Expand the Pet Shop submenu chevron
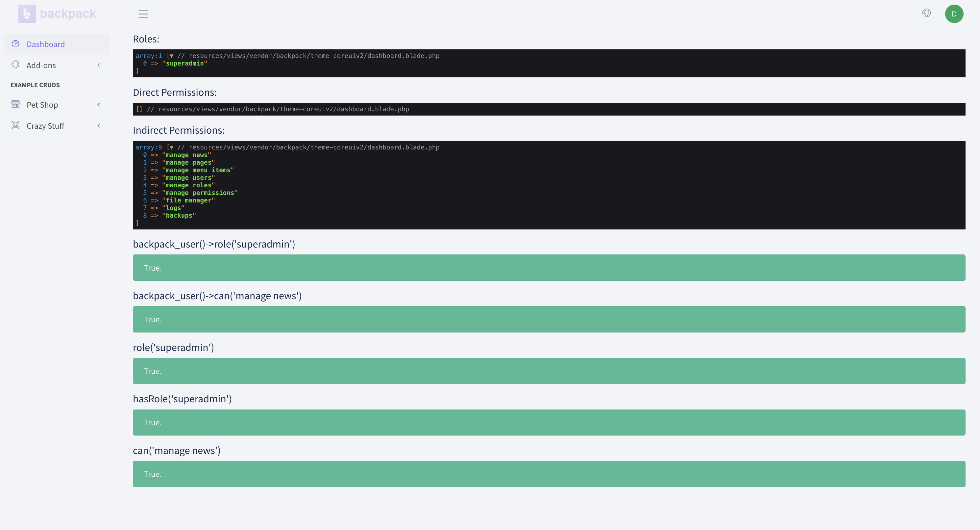This screenshot has width=980, height=530. click(x=99, y=104)
